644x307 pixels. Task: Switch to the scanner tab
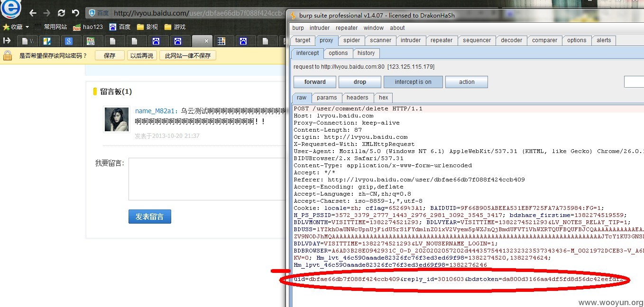(381, 40)
